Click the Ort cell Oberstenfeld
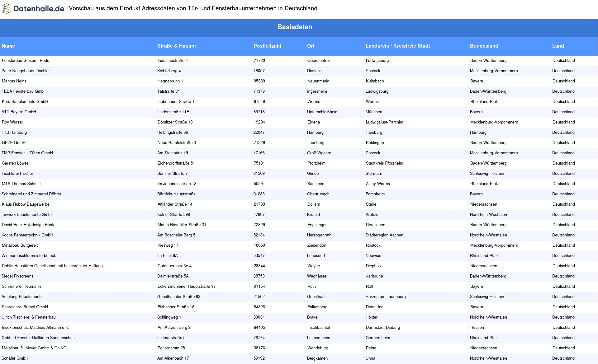The height and width of the screenshot is (364, 598). click(335, 61)
